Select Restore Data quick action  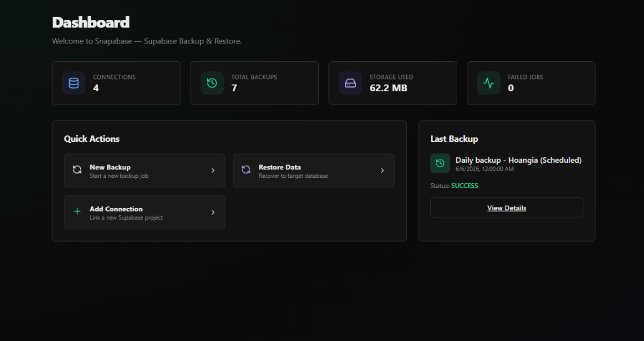click(313, 170)
